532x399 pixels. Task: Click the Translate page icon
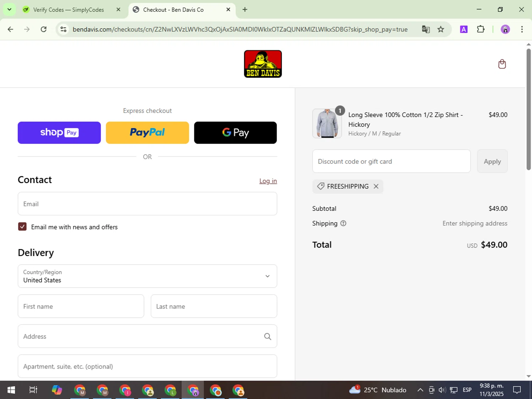[x=426, y=29]
